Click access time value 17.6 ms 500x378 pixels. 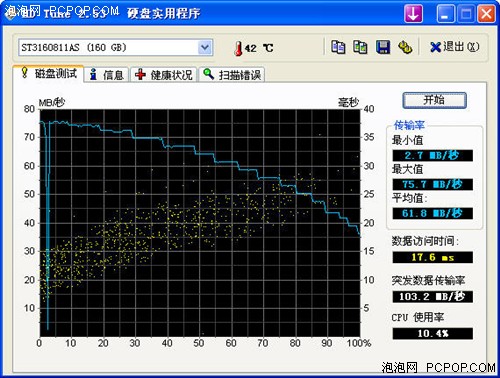(433, 257)
